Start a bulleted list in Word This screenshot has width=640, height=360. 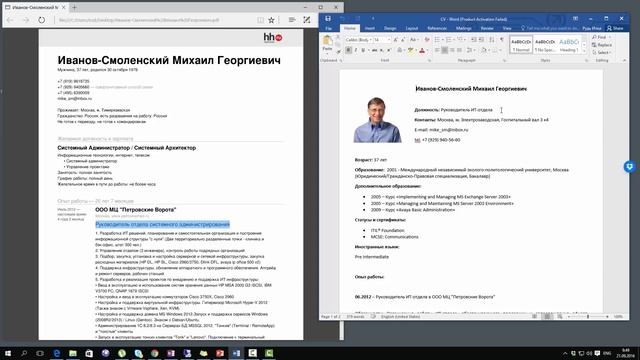(437, 40)
